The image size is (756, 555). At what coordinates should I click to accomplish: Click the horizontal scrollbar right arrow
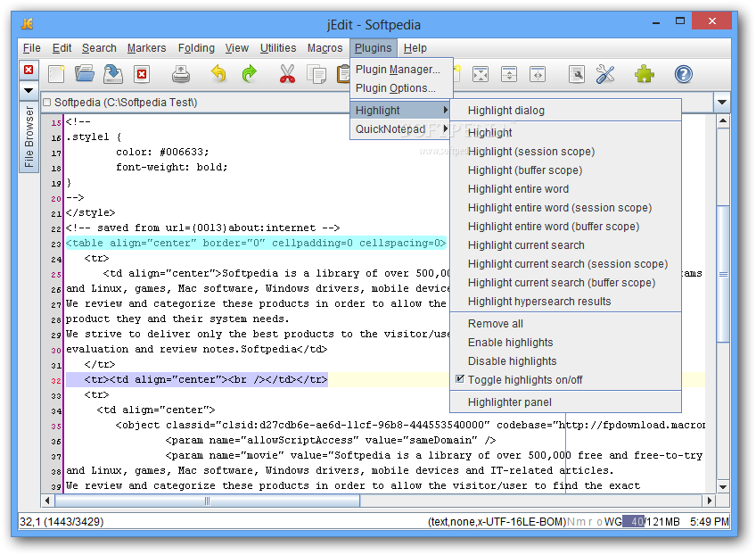(710, 501)
